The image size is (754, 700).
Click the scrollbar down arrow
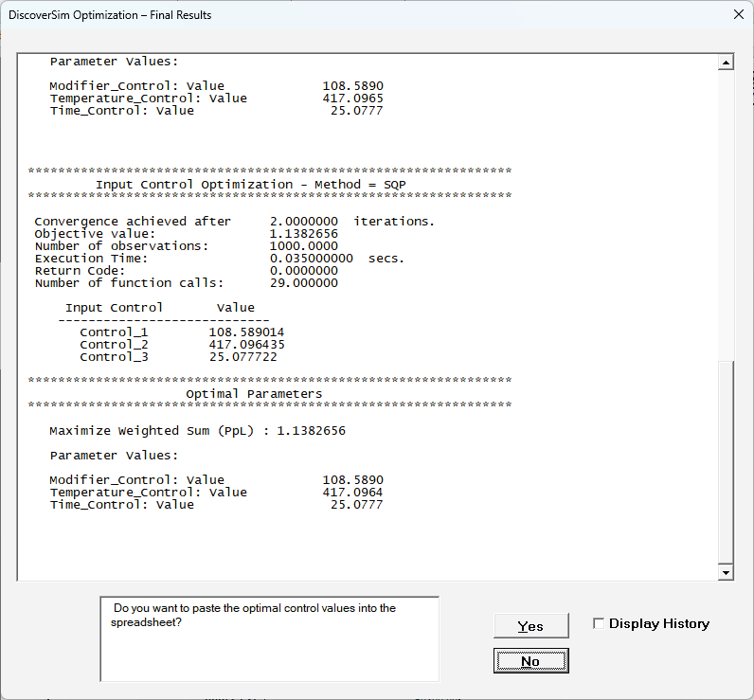pyautogui.click(x=726, y=572)
